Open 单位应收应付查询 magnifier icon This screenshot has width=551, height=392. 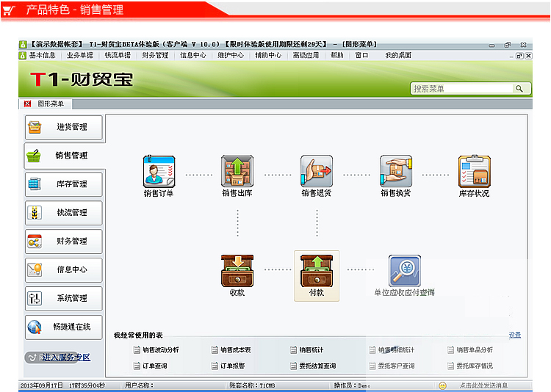[405, 271]
